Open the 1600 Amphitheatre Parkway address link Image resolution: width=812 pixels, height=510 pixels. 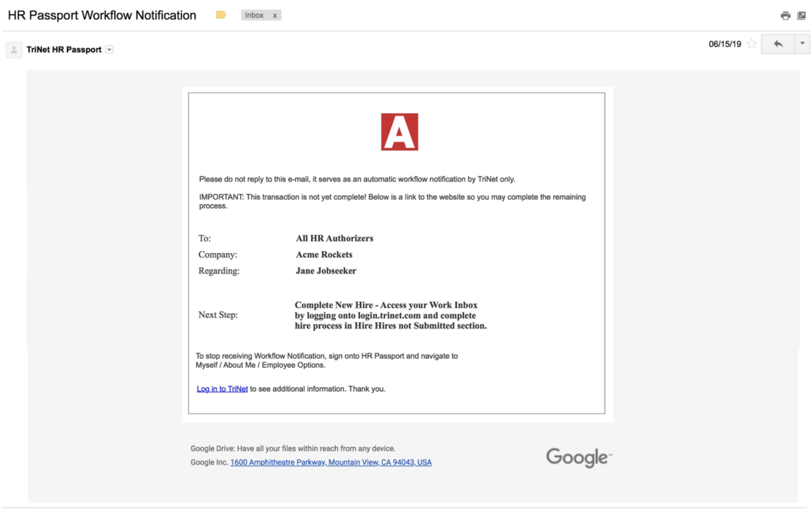331,462
